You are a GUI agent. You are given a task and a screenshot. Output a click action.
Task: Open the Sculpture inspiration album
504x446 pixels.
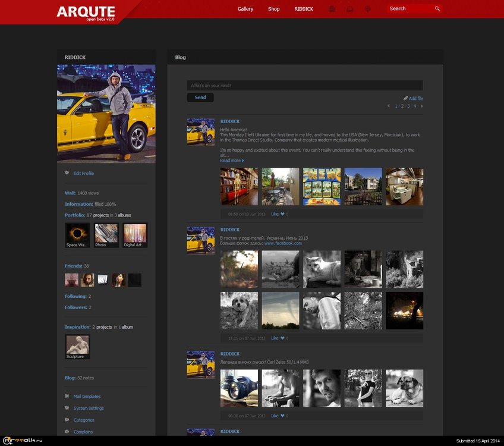(77, 347)
